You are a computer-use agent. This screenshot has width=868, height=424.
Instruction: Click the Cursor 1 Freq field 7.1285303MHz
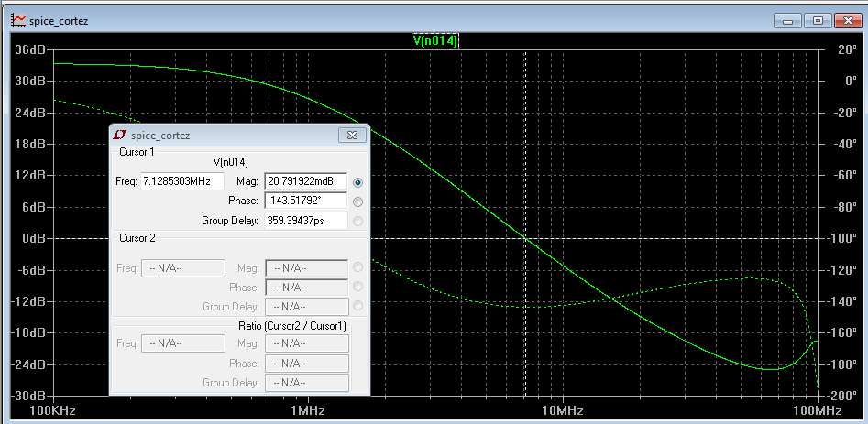click(x=182, y=181)
